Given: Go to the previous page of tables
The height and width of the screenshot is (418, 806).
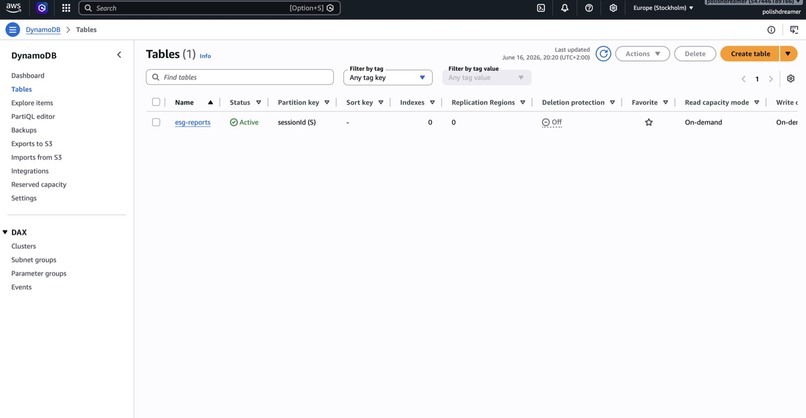Looking at the screenshot, I should (x=743, y=79).
